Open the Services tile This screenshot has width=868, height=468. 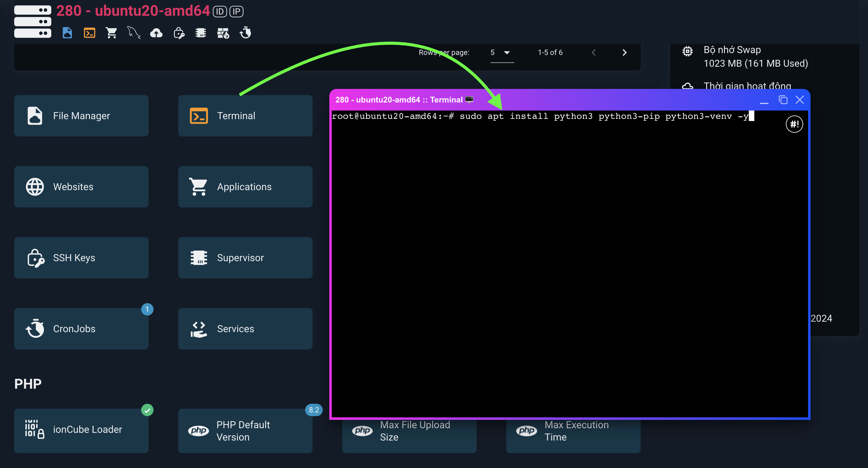[245, 328]
